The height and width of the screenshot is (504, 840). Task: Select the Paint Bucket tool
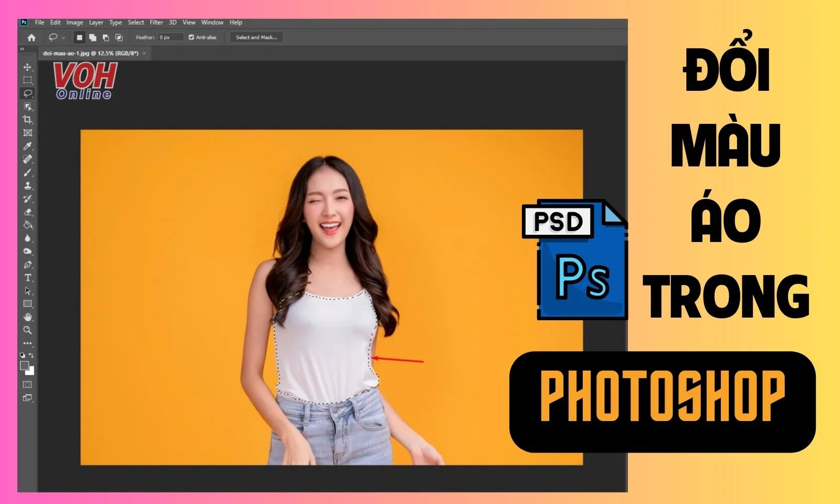[27, 225]
